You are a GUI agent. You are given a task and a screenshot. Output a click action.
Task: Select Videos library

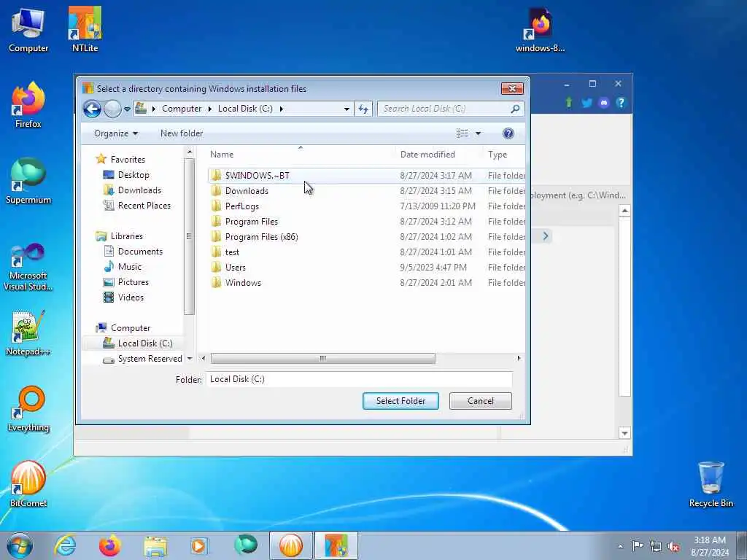point(131,297)
